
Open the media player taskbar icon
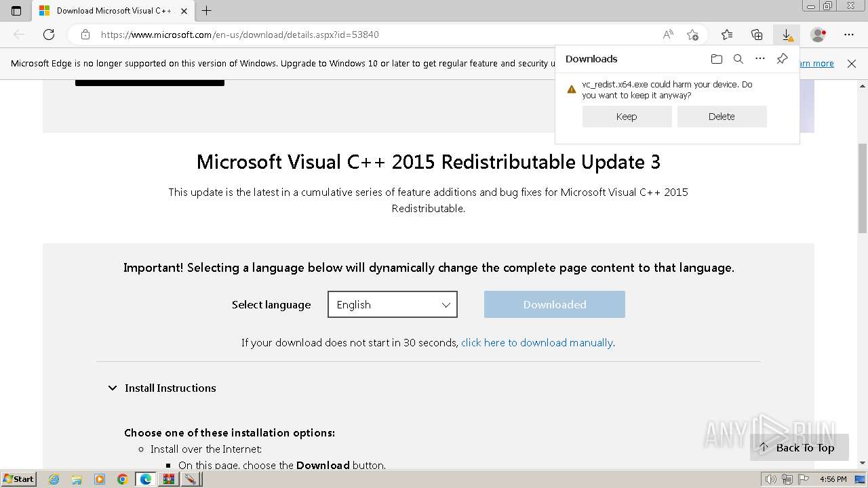(x=100, y=479)
